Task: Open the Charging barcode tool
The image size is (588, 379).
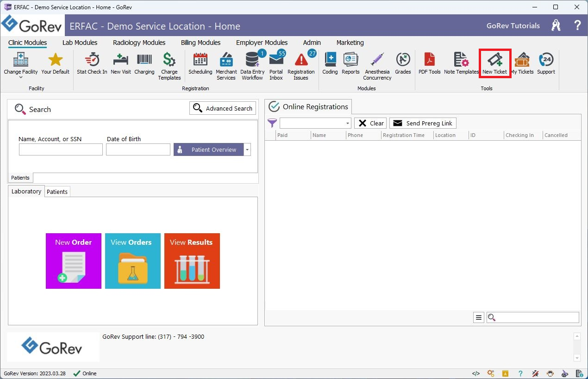Action: click(x=144, y=63)
